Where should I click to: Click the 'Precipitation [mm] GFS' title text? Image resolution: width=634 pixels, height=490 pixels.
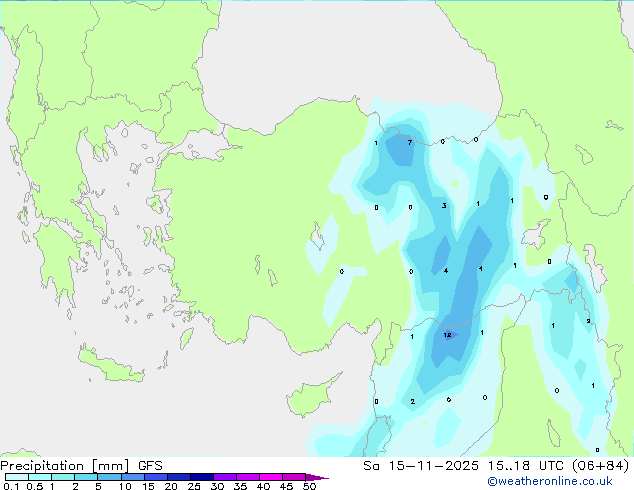81,466
